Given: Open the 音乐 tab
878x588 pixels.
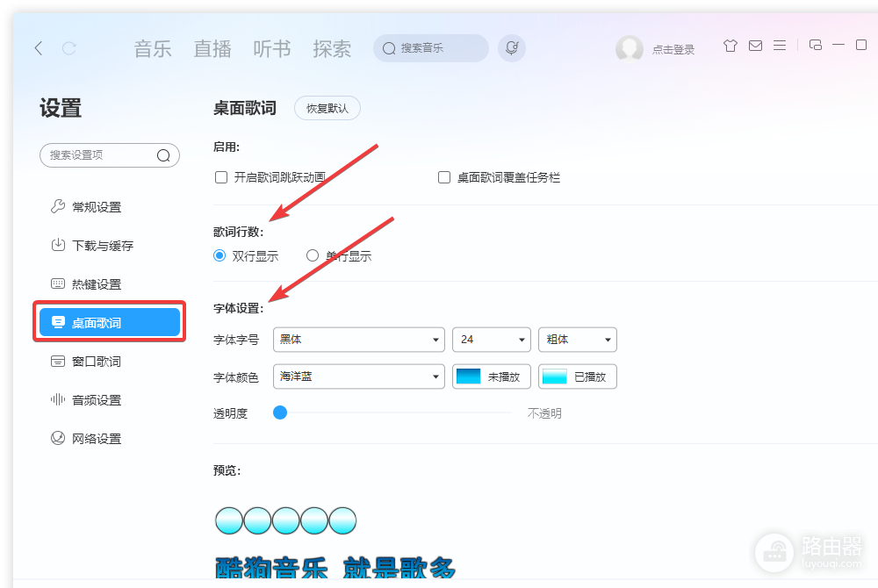Looking at the screenshot, I should tap(152, 49).
